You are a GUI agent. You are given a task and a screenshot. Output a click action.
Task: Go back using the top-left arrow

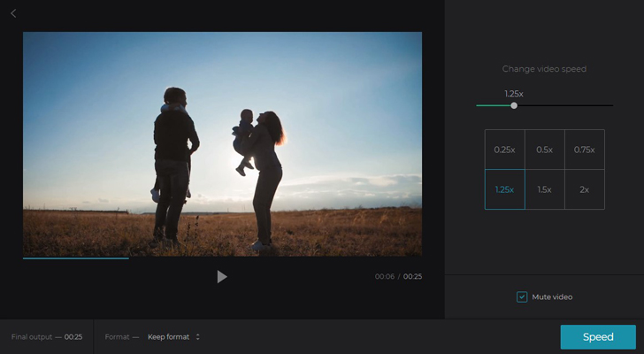(13, 13)
